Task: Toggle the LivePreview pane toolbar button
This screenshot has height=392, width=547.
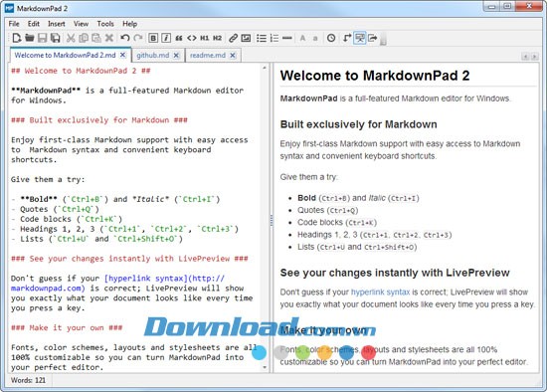Action: coord(360,38)
